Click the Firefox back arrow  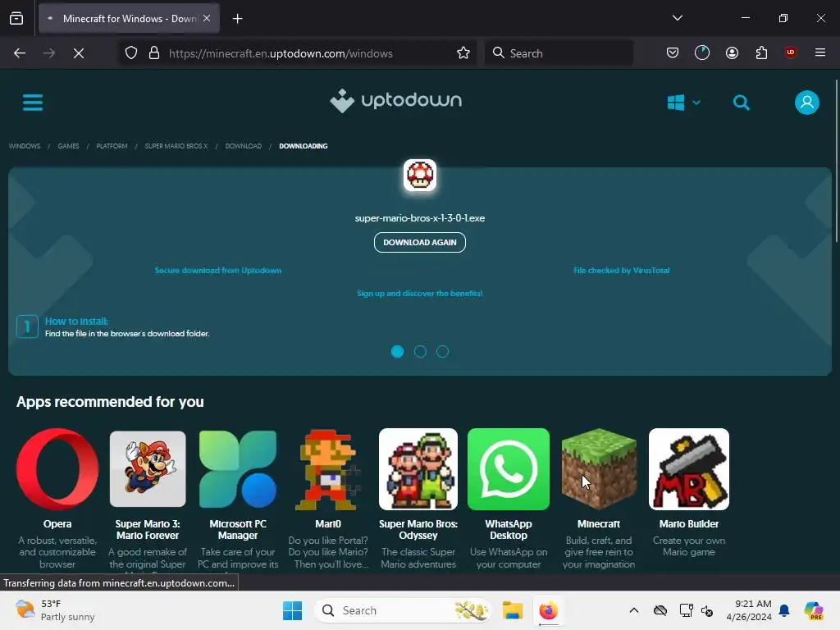20,53
